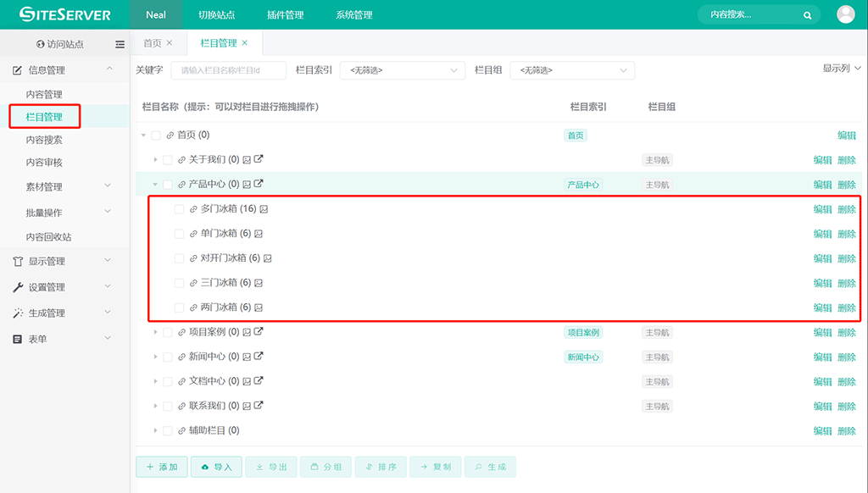Screen dimensions: 868x493
Task: Tick the 项目案例 row checkbox
Action: click(167, 332)
